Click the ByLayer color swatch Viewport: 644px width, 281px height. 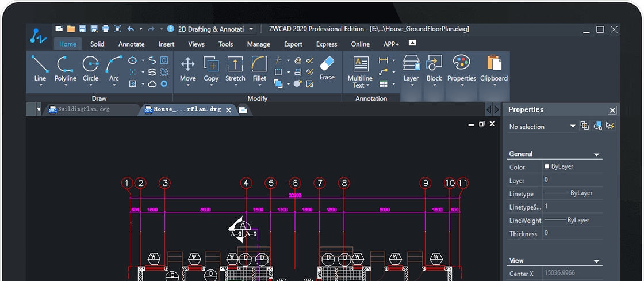point(547,166)
